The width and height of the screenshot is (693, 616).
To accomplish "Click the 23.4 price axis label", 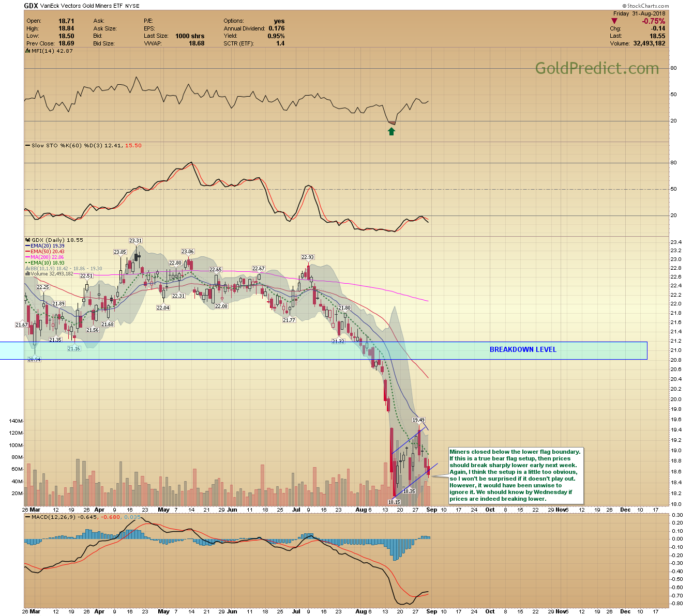I will (x=675, y=242).
